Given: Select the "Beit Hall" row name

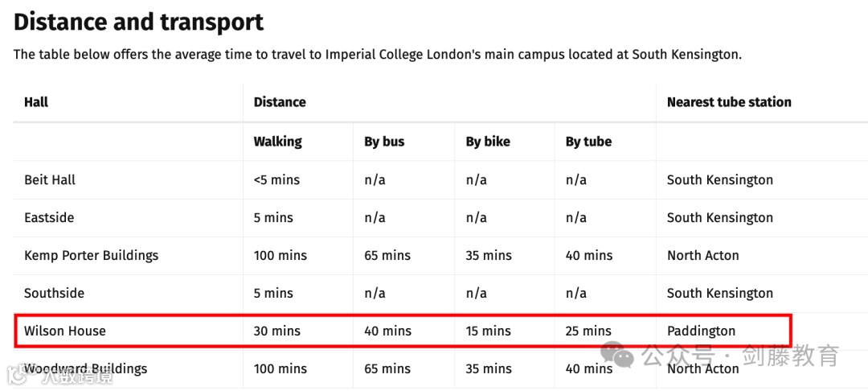Looking at the screenshot, I should [x=50, y=180].
